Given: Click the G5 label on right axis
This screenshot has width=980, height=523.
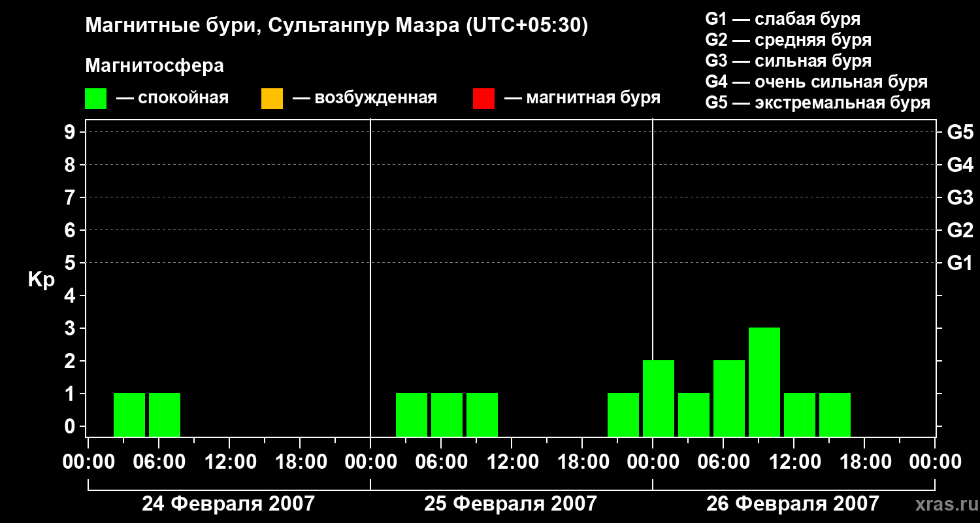Looking at the screenshot, I should (x=960, y=132).
